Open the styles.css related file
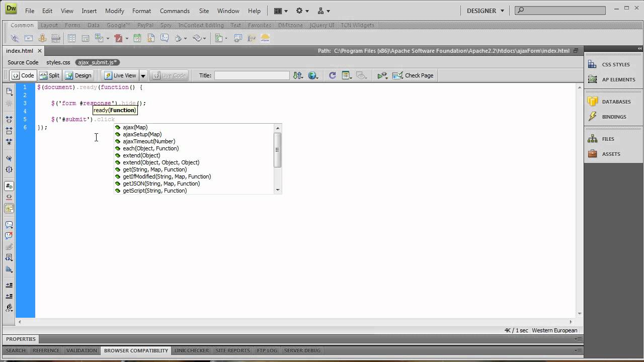This screenshot has width=644, height=362. 58,62
